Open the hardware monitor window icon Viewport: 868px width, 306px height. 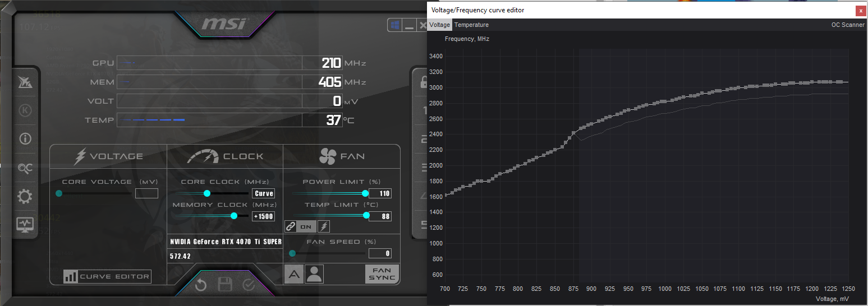coord(25,225)
